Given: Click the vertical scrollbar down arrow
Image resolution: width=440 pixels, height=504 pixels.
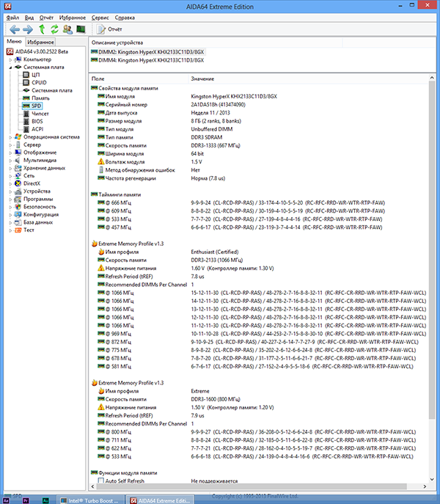Looking at the screenshot, I should 432,479.
